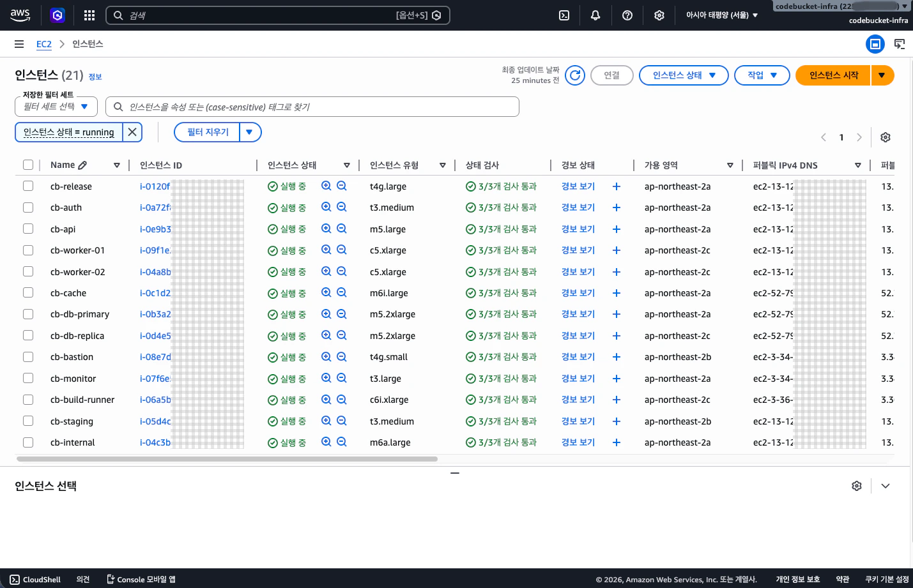Zoom in filter icon for cb-worker-01 status

pos(326,250)
